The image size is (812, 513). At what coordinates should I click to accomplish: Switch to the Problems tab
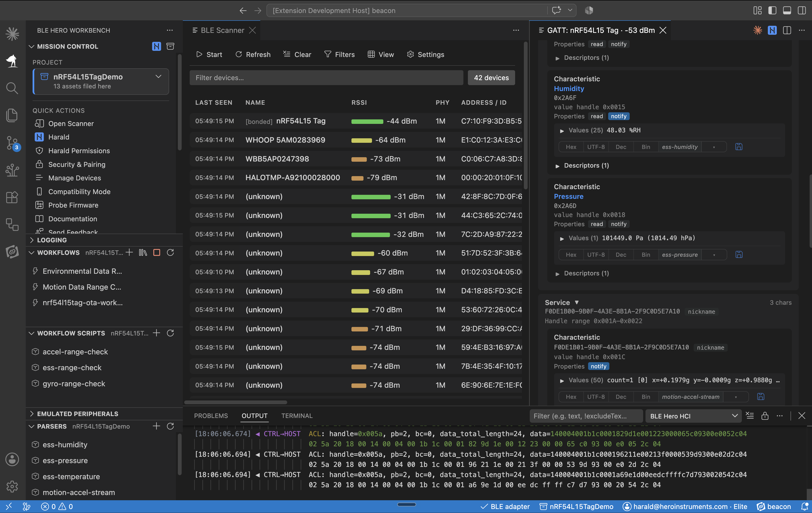click(211, 416)
